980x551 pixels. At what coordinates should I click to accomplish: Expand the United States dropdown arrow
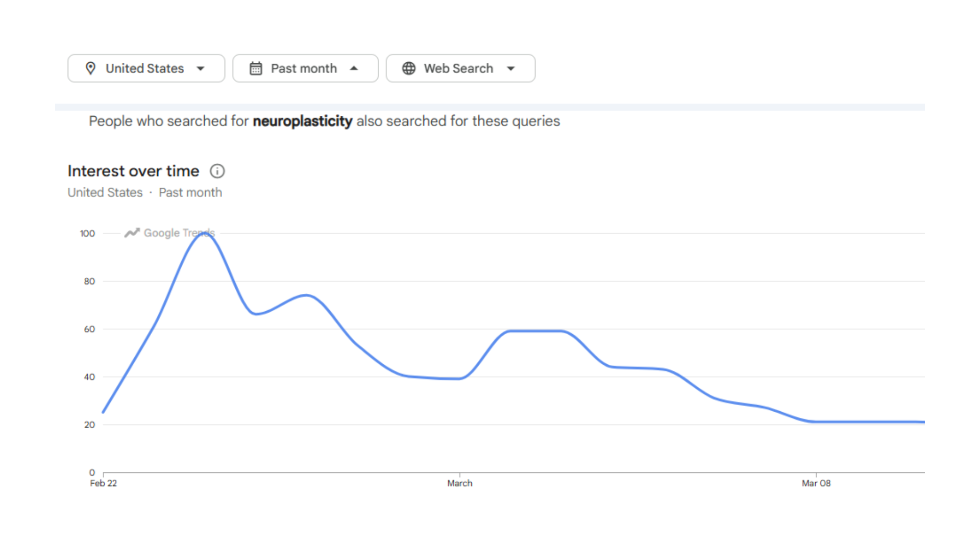(x=201, y=68)
